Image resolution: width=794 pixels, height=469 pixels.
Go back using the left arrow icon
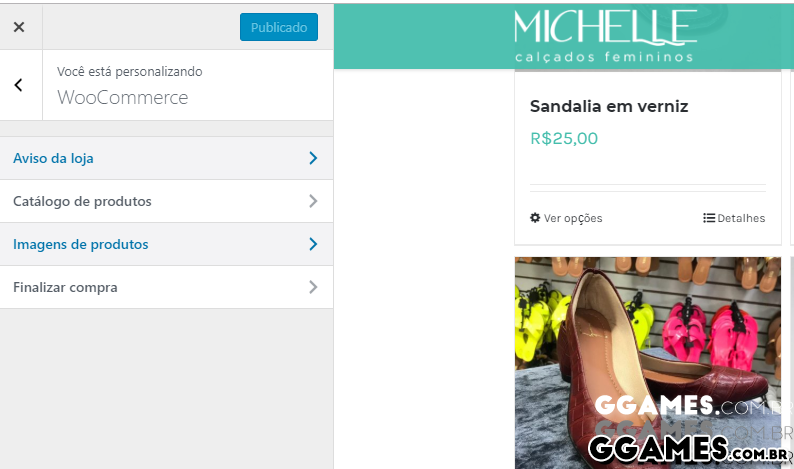(19, 85)
